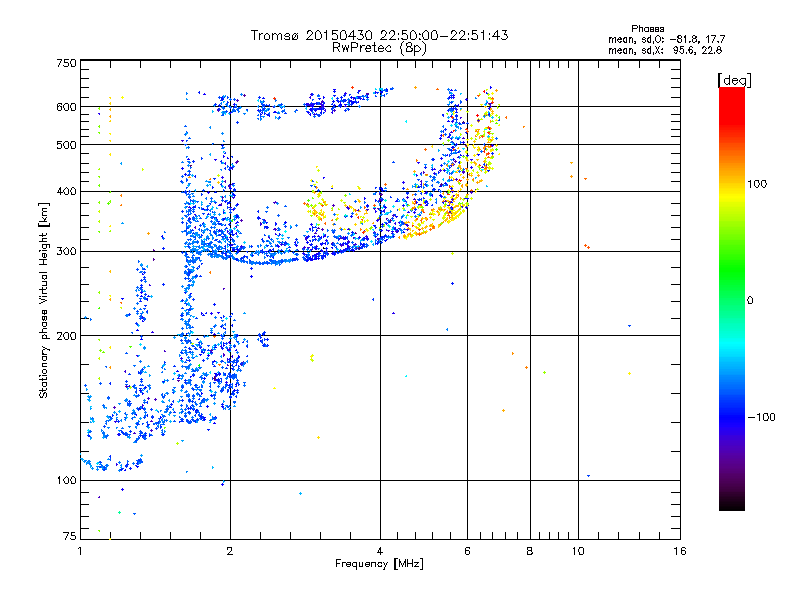The image size is (800, 600).
Task: Click the x-axis '8' tick label
Action: click(530, 551)
